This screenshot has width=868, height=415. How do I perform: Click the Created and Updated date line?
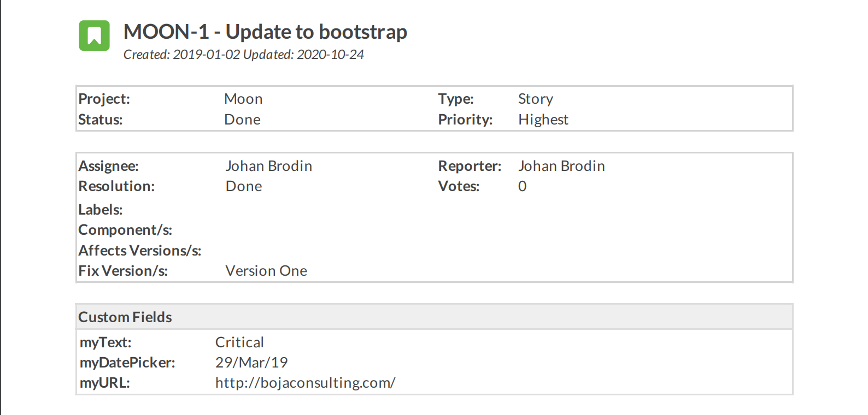(x=243, y=55)
